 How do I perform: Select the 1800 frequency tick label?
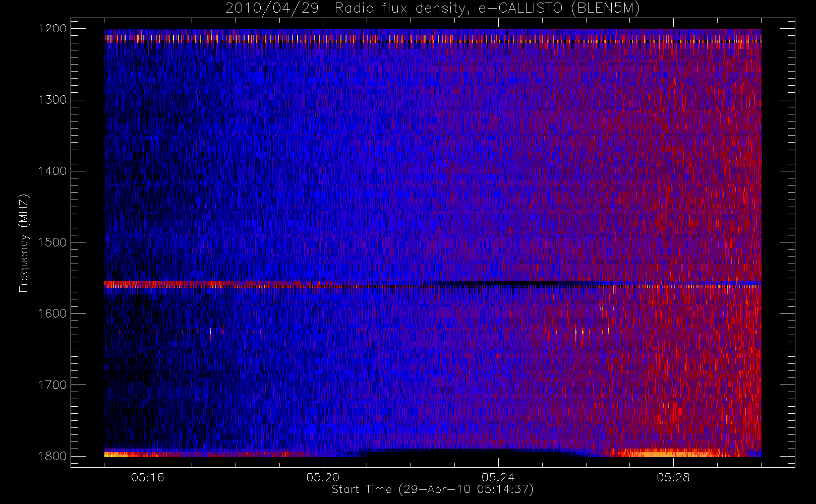tap(52, 456)
